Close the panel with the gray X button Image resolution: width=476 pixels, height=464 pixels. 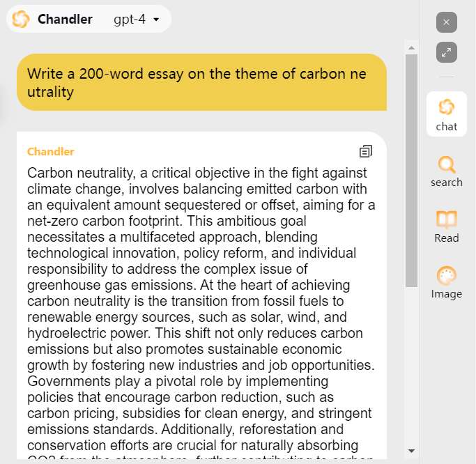(447, 22)
